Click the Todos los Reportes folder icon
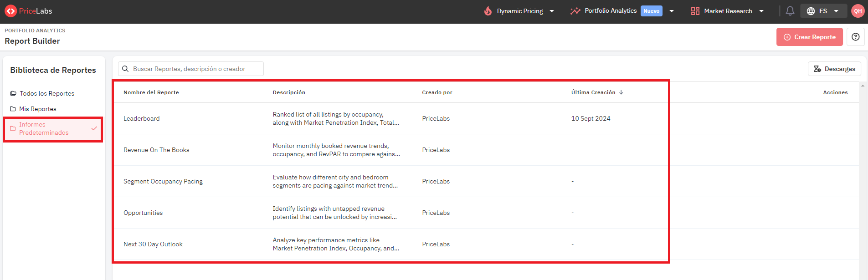This screenshot has width=868, height=280. 13,93
